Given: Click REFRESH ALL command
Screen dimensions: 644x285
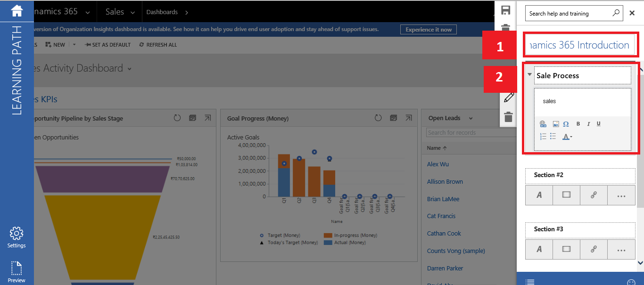Looking at the screenshot, I should click(158, 45).
